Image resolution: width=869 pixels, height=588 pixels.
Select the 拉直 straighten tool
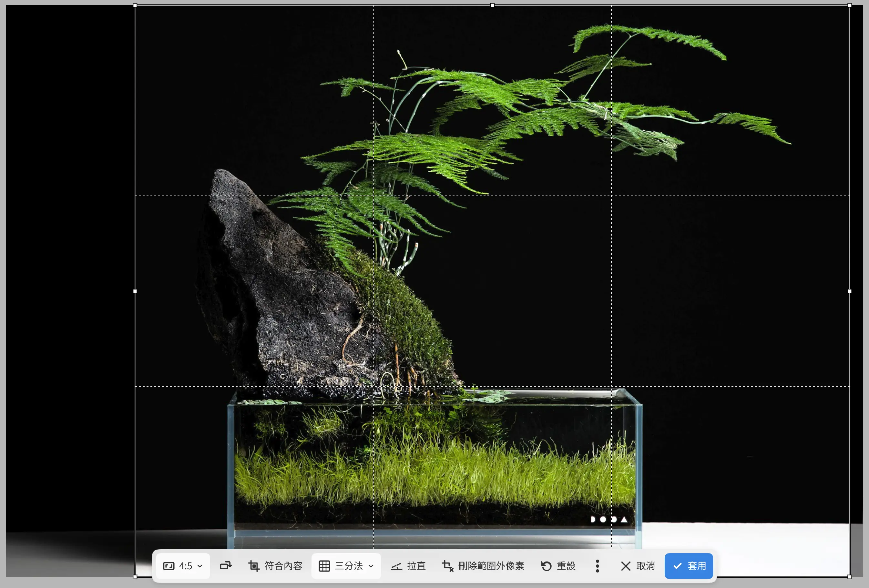(408, 566)
